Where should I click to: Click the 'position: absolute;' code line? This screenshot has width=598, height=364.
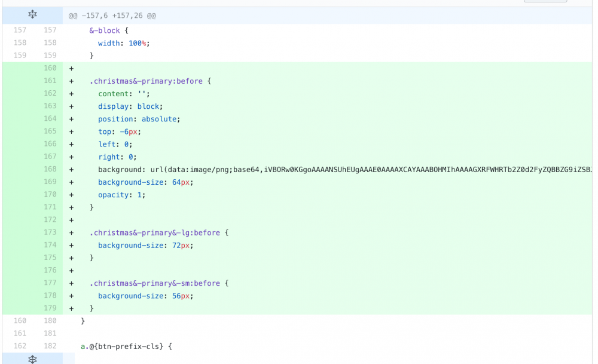click(x=139, y=119)
